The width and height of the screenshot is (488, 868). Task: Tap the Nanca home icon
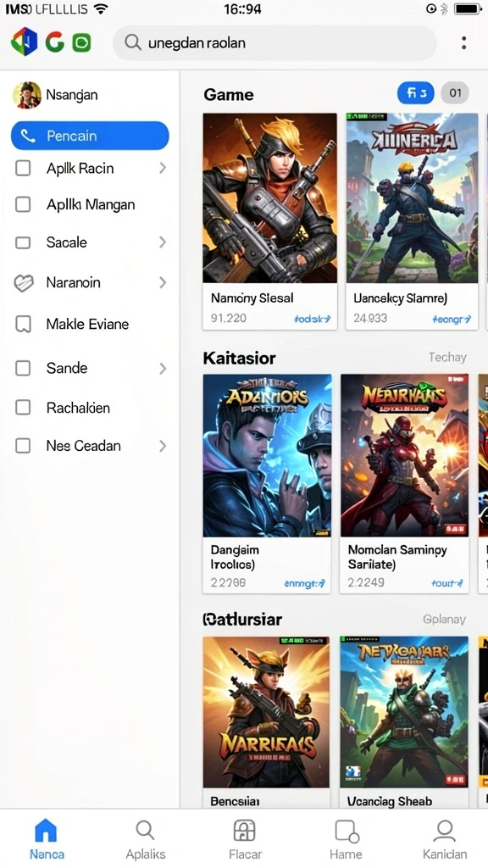(x=46, y=831)
